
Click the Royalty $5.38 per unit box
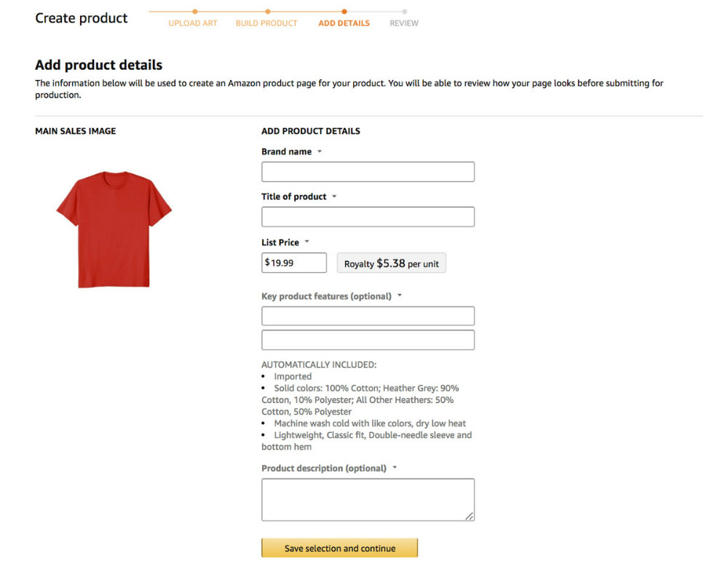(391, 263)
